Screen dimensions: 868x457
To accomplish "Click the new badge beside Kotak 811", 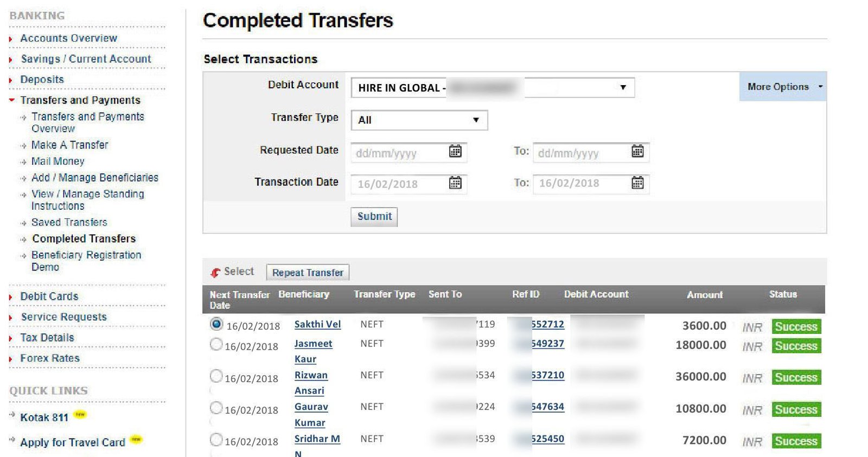I will [x=80, y=415].
